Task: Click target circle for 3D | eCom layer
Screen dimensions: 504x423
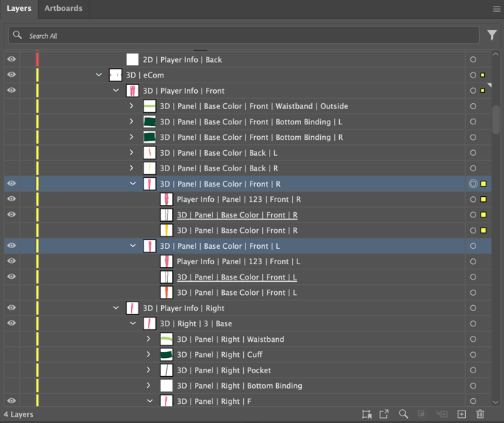Action: [x=473, y=75]
